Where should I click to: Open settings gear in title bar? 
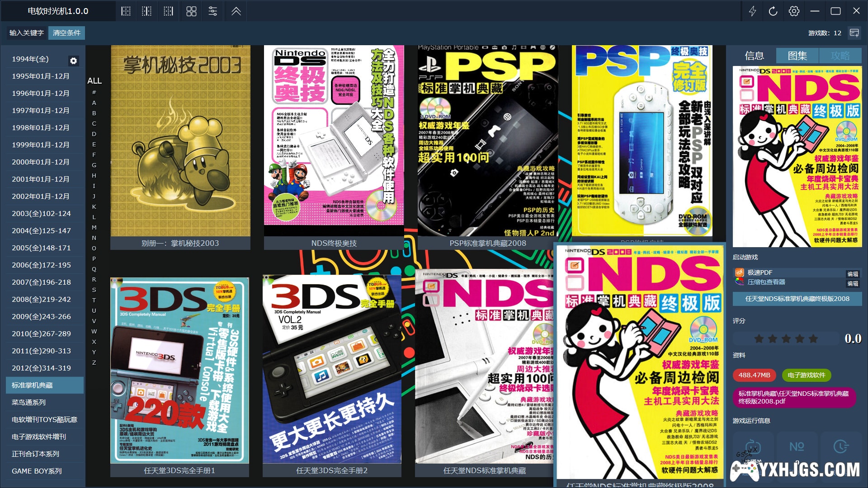[x=794, y=11]
